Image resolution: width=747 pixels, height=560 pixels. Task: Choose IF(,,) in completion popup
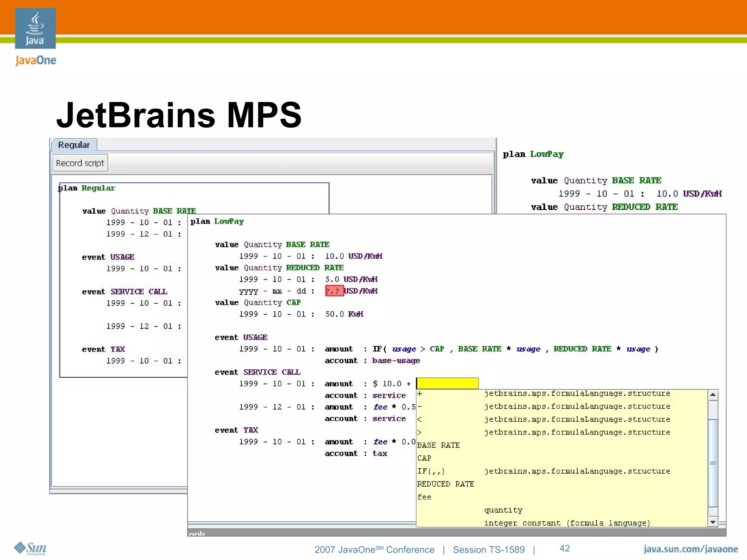coord(562,471)
